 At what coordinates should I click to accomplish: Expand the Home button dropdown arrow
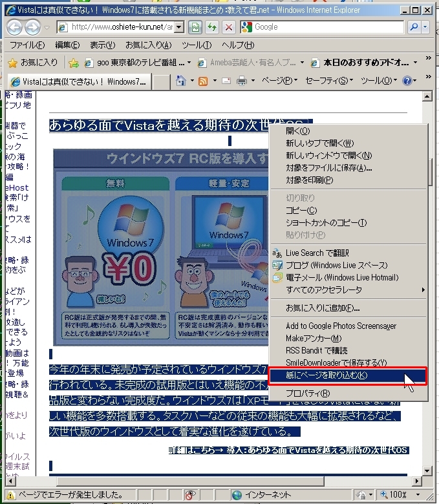[192, 80]
